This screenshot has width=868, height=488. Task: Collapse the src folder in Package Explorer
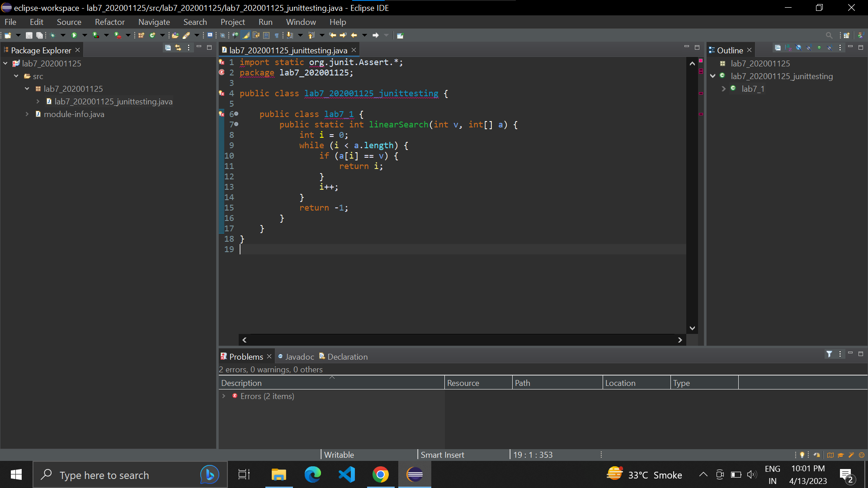[x=16, y=76]
